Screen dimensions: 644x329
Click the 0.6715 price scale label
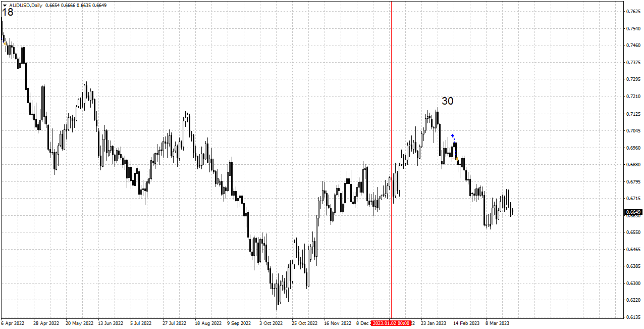(x=633, y=199)
